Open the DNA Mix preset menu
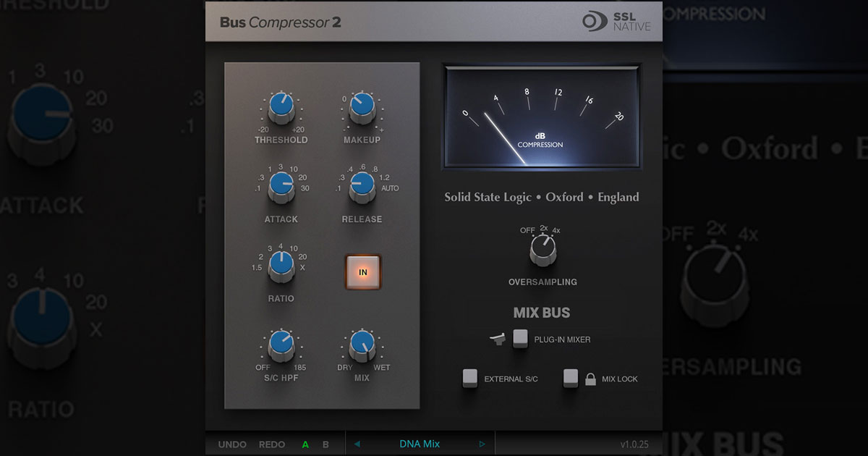Viewport: 868px width, 456px height. (x=420, y=444)
